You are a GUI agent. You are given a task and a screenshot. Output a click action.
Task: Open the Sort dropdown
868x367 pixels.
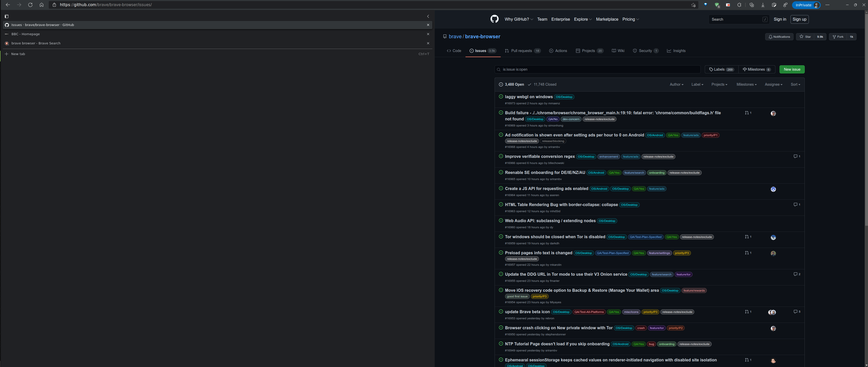click(795, 84)
